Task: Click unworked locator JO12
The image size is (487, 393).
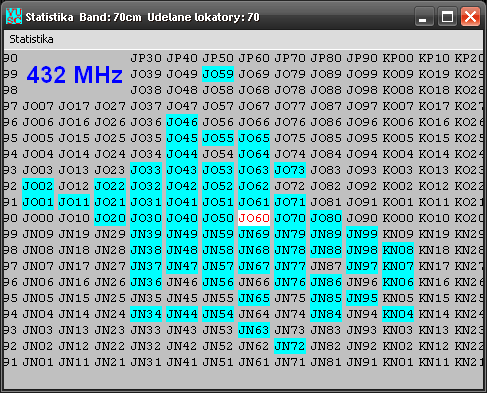Action: coord(74,186)
